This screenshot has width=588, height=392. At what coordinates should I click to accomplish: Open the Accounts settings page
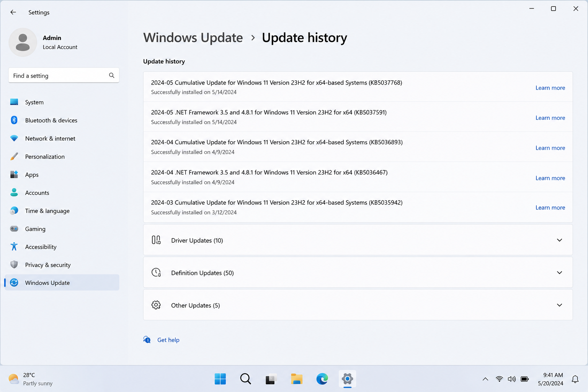click(62, 193)
